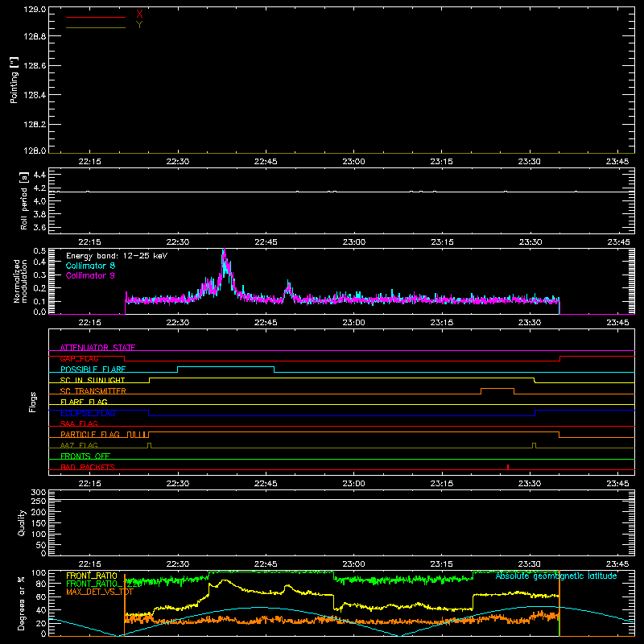644x644 pixels.
Task: Click the 80 tick on Degrees axis
Action: click(42, 584)
